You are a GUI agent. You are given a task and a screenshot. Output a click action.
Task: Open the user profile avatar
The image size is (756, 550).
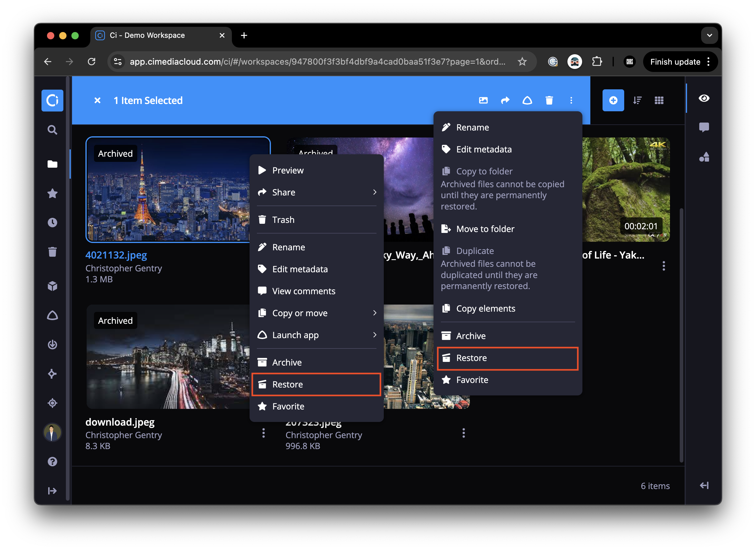coord(52,432)
